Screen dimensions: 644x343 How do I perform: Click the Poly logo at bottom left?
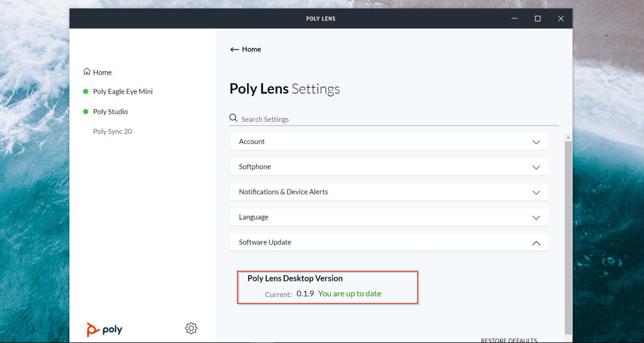(x=104, y=330)
